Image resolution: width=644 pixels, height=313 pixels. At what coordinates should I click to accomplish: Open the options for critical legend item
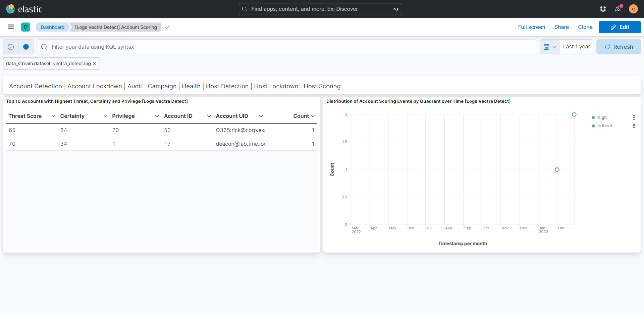(x=634, y=126)
